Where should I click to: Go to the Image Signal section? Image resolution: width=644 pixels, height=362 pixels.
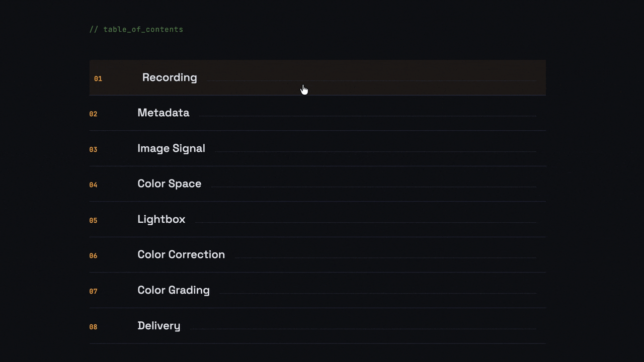[171, 148]
